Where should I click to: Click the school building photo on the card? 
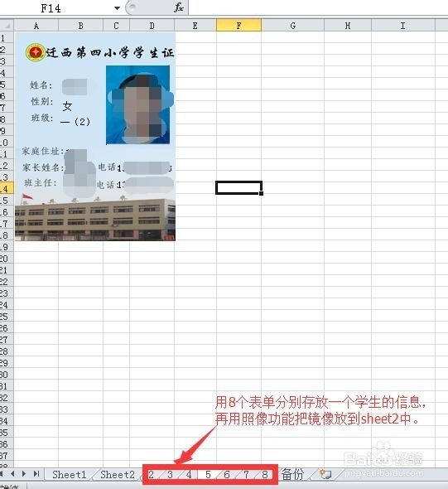[95, 218]
